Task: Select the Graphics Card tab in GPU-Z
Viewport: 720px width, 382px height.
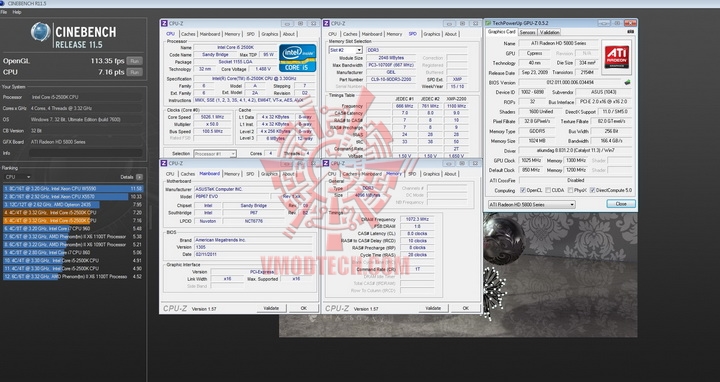Action: (x=501, y=32)
